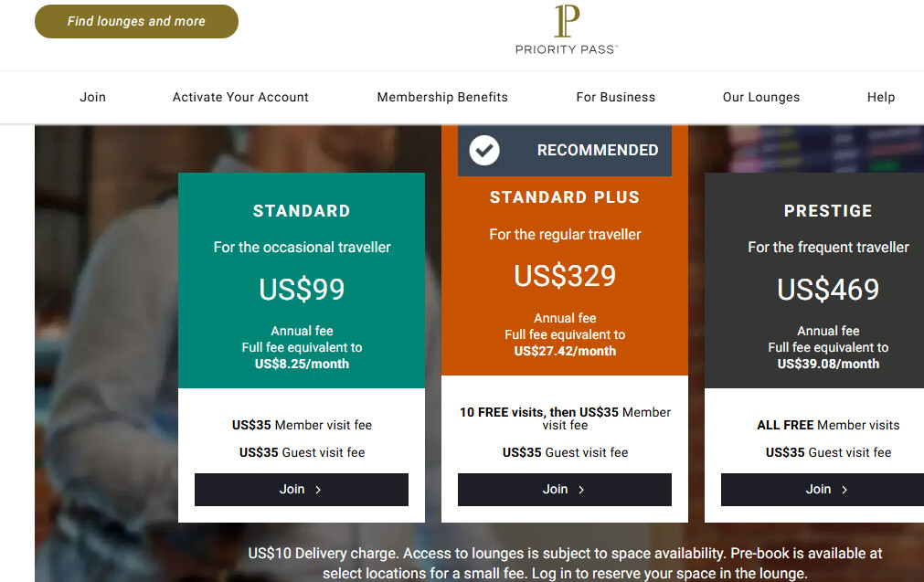Click the US$329 Standard Plus annual price
The image size is (924, 582).
click(565, 276)
